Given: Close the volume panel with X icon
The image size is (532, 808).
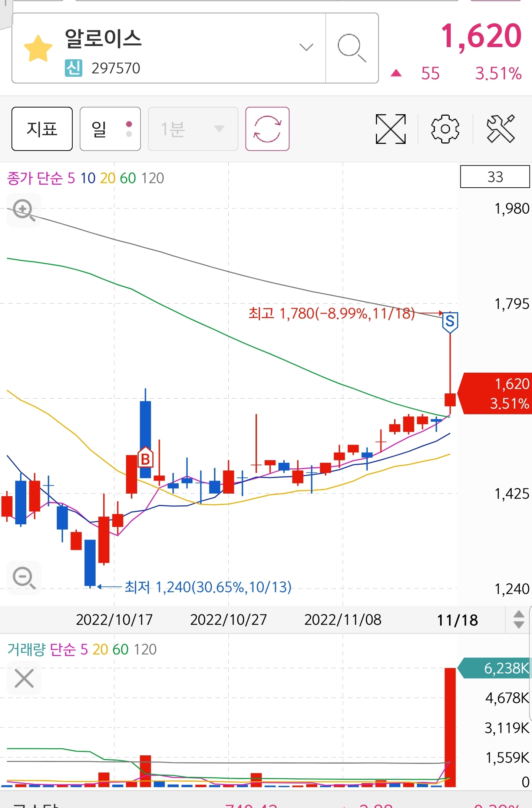Looking at the screenshot, I should click(x=24, y=678).
